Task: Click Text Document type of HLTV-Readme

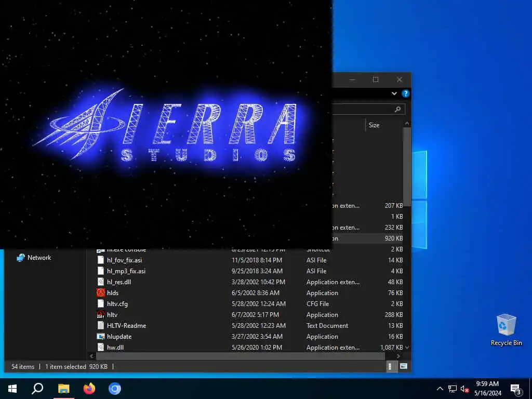Action: pyautogui.click(x=327, y=325)
